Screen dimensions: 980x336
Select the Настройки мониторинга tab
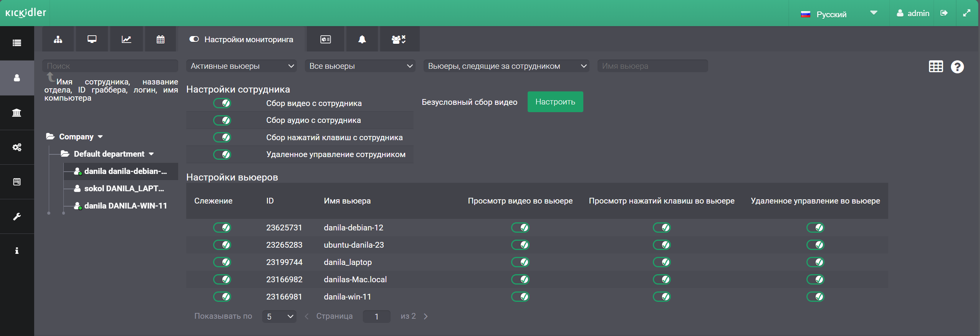click(242, 39)
